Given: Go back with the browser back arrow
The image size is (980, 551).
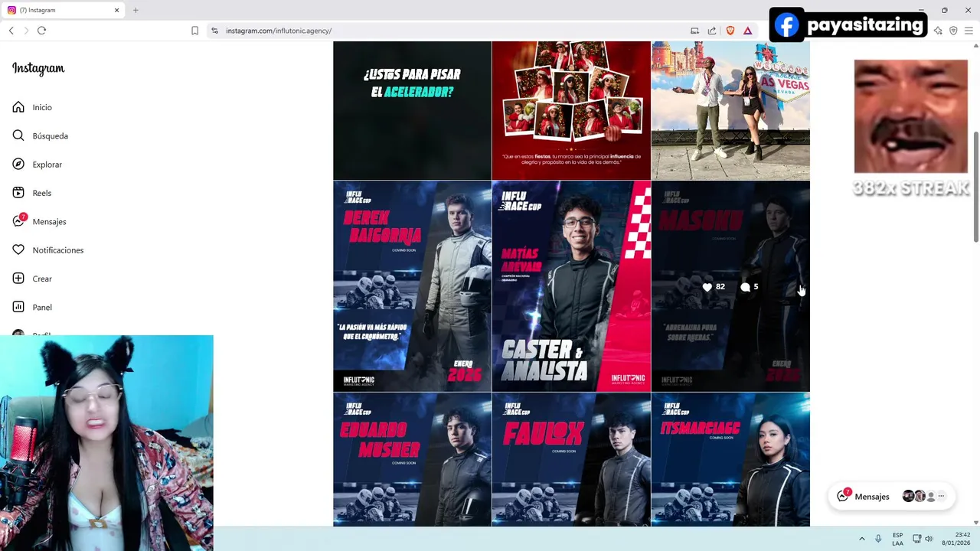Looking at the screenshot, I should point(11,31).
